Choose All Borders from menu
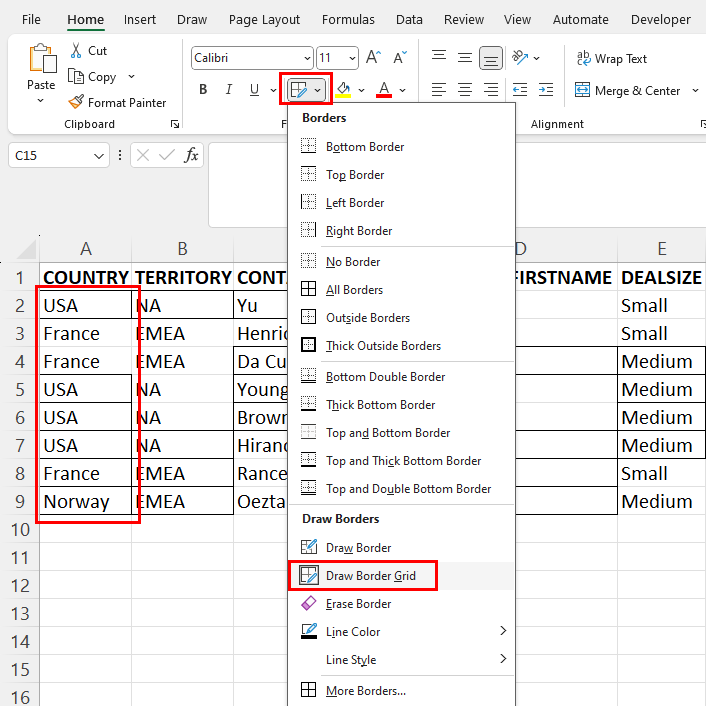Screen dimensions: 706x706 401,290
